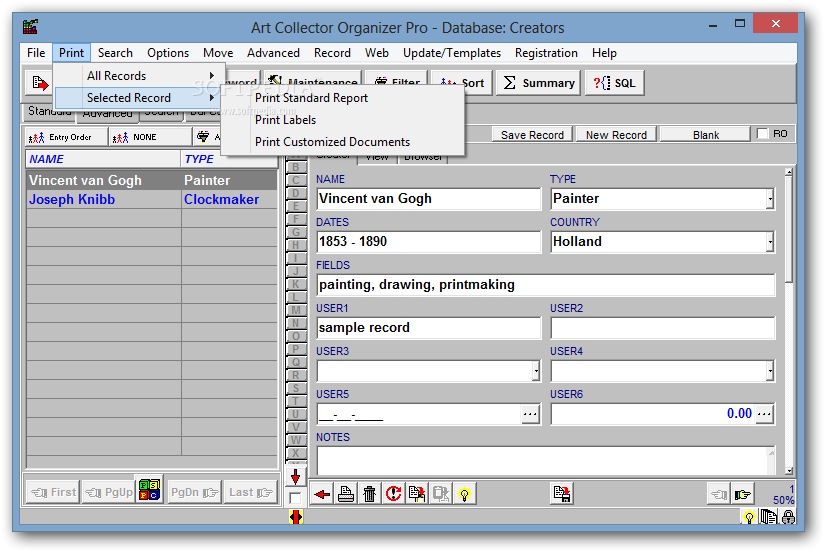Screen dimensions: 825x552
Task: Select the Joseph Knibb row in list
Action: click(152, 200)
